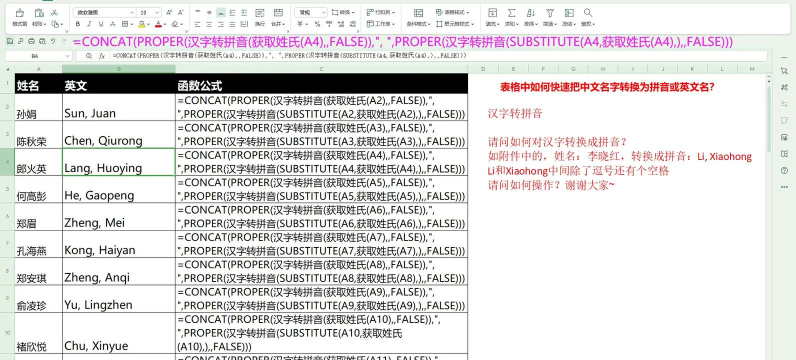Toggle Strikethrough formatting
The height and width of the screenshot is (360, 796).
pyautogui.click(x=113, y=24)
